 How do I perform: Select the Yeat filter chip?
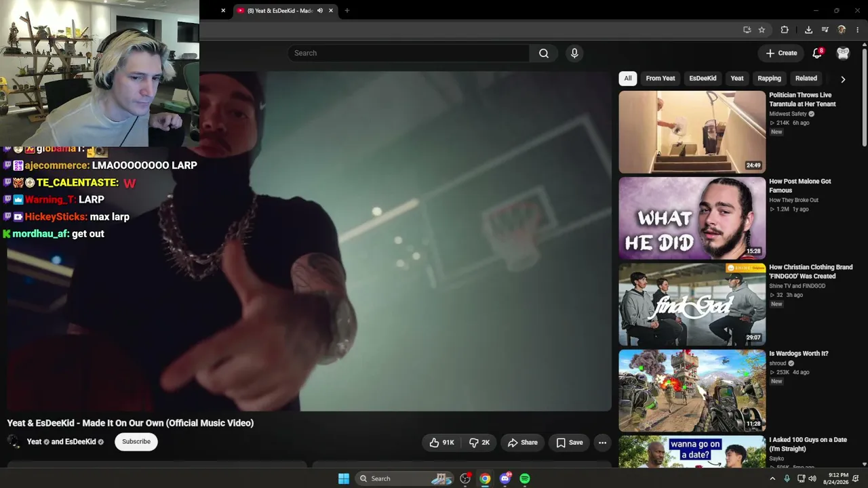pyautogui.click(x=737, y=79)
